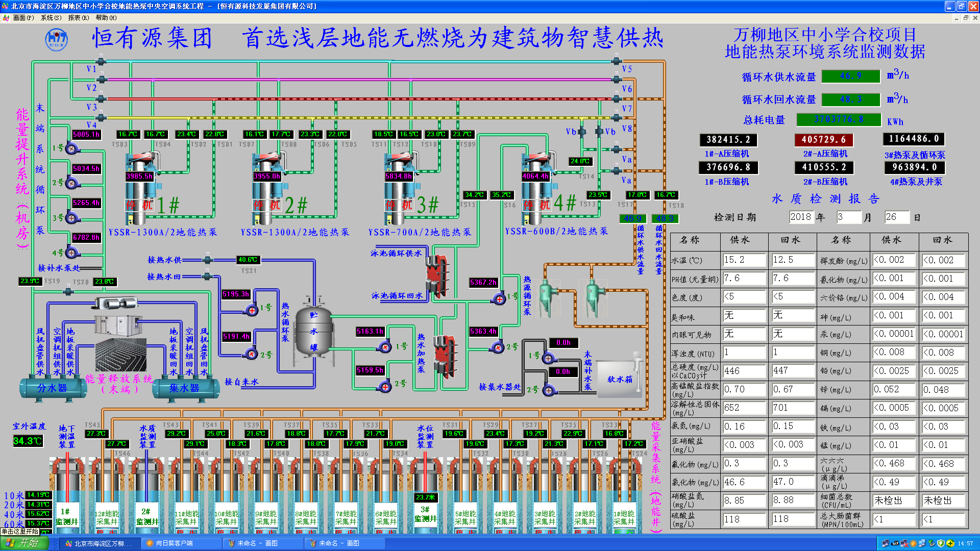The image size is (980, 551).
Task: Click heat source circulation pump number 2
Action: coord(498,348)
